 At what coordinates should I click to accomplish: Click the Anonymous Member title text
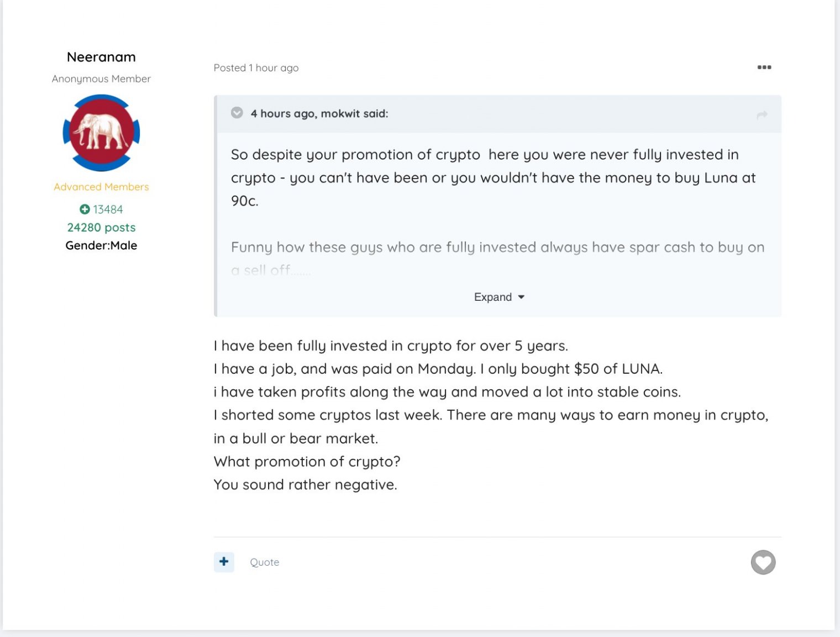tap(101, 79)
